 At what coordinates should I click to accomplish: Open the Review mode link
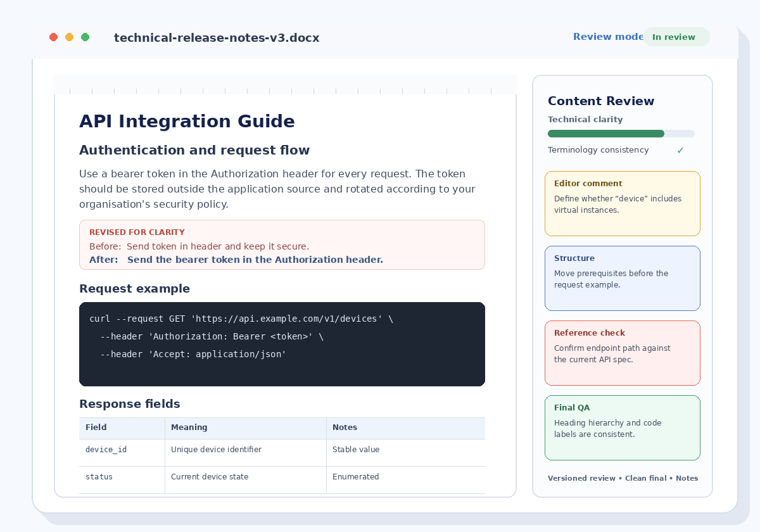(x=608, y=37)
